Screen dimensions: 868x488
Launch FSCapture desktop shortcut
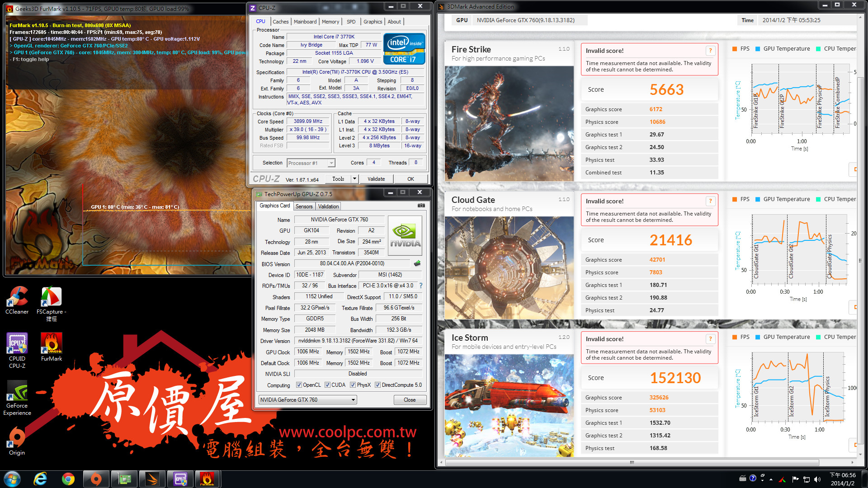51,304
